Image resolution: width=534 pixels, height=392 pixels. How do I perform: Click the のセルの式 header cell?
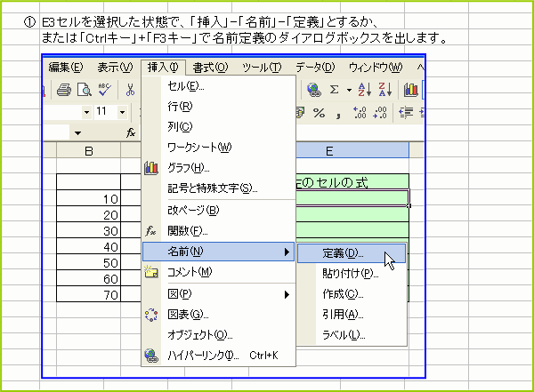(x=352, y=182)
